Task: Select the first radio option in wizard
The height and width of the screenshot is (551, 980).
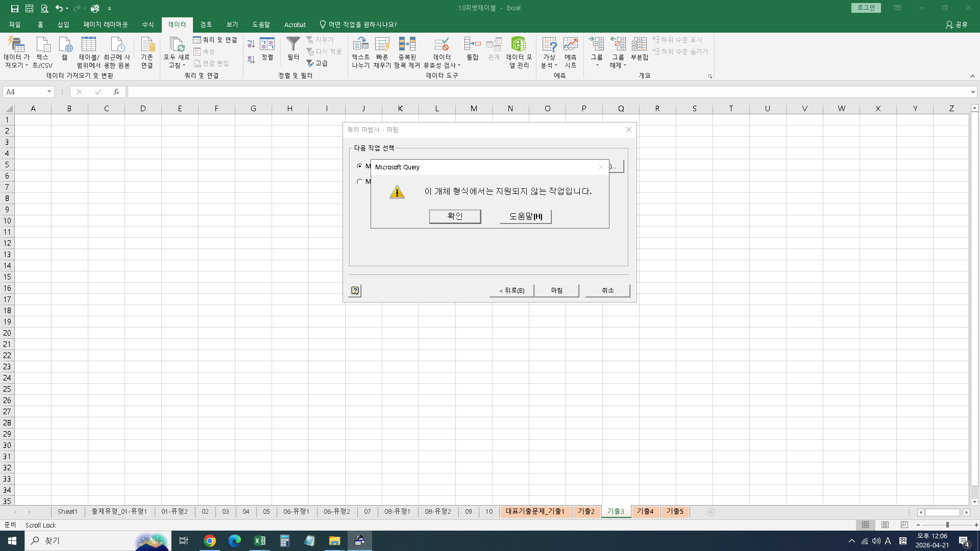Action: tap(360, 166)
